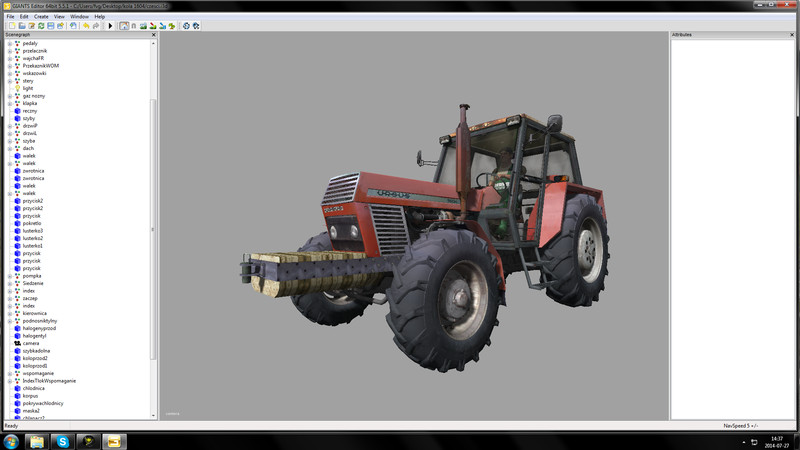This screenshot has width=800, height=450.
Task: Expand the drzwiP transform group
Action: pos(9,126)
